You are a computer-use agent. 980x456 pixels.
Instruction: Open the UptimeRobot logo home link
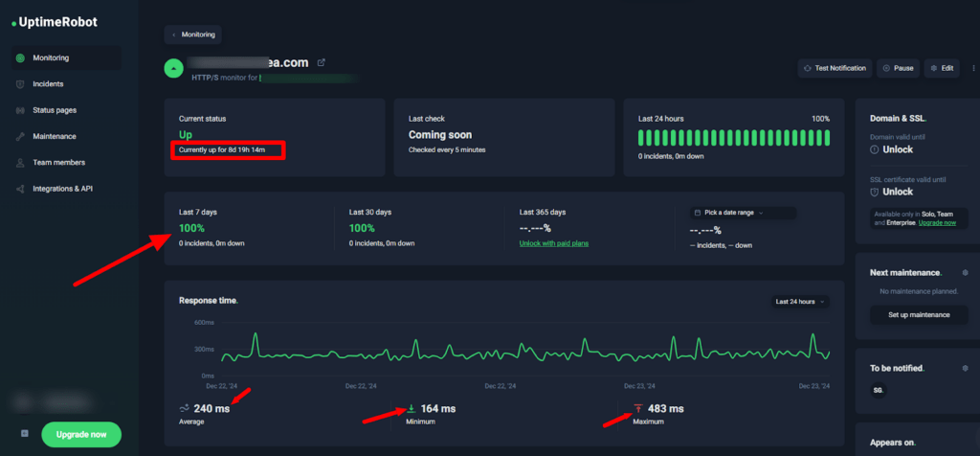(x=55, y=23)
